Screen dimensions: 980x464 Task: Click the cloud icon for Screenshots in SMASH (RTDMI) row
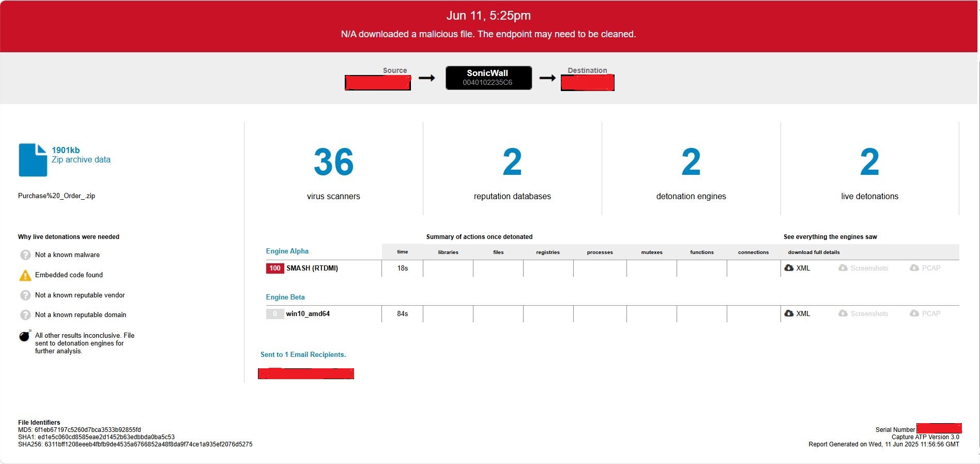(x=843, y=268)
